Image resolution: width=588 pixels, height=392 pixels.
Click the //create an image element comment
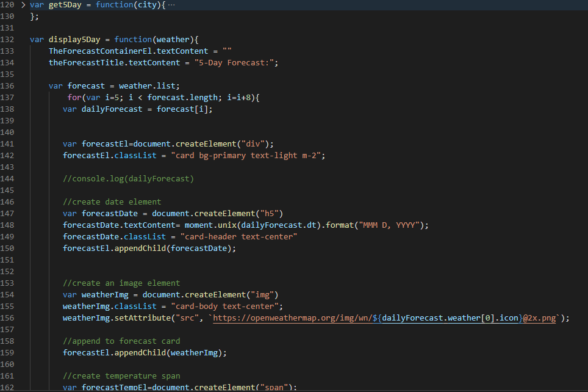[121, 283]
